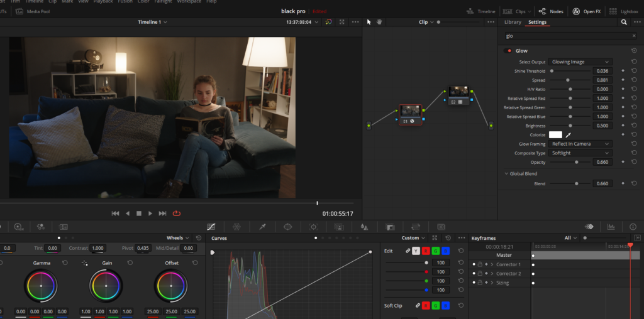Switch to the Settings tab
Viewport: 644px width, 319px height.
pos(537,22)
